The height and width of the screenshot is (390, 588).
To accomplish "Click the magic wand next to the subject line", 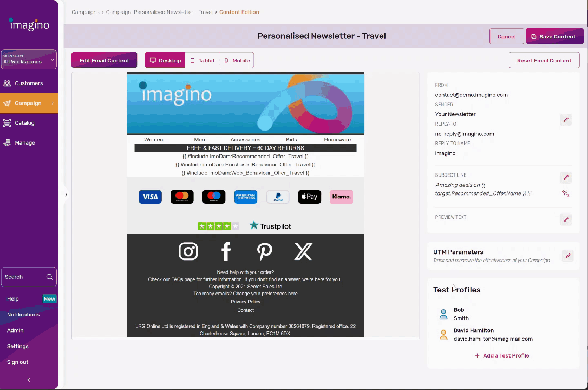I will pyautogui.click(x=565, y=193).
